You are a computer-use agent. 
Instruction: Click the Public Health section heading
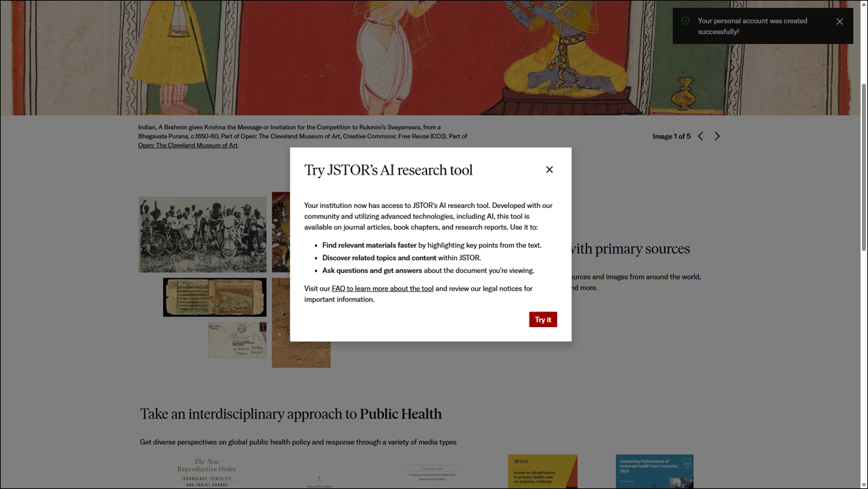coord(291,414)
